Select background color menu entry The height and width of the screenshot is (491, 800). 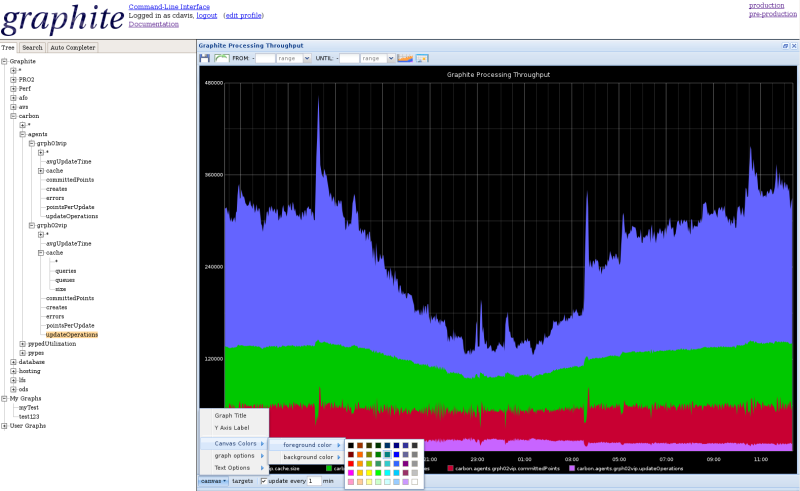click(x=307, y=457)
